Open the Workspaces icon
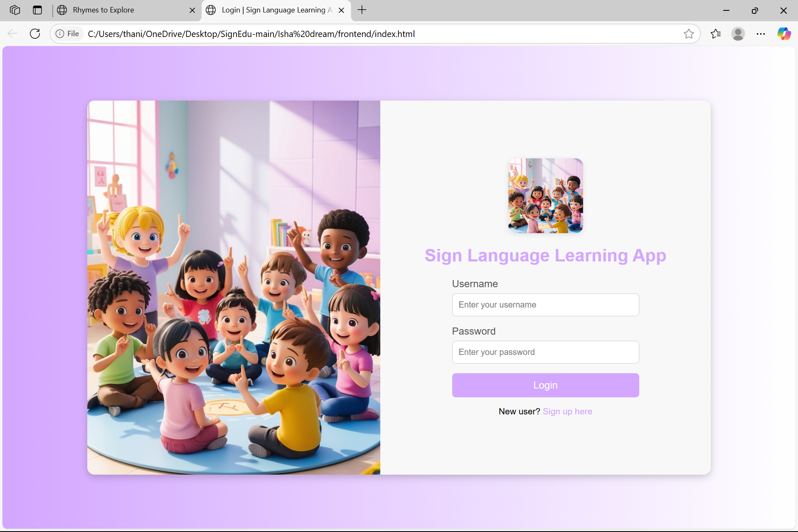 click(15, 10)
